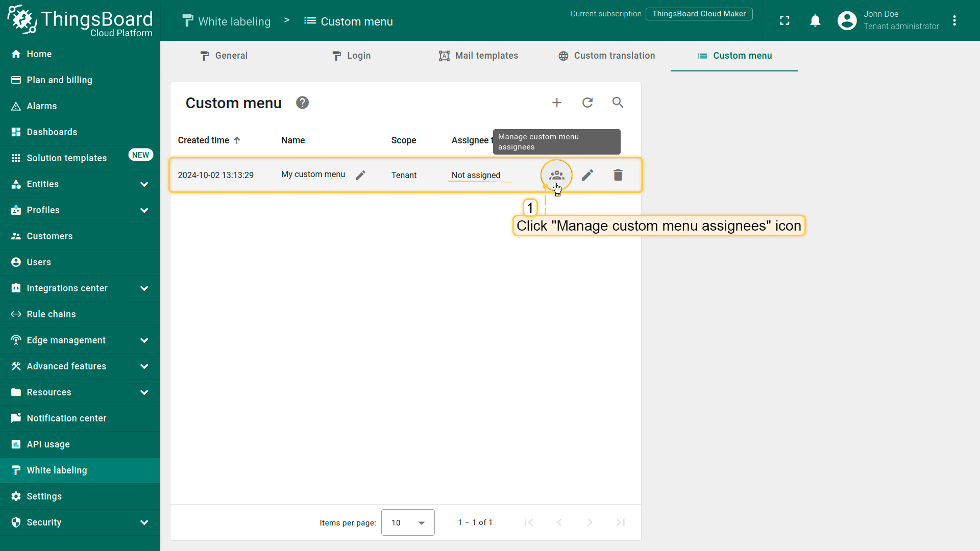The height and width of the screenshot is (551, 980).
Task: Edit the name pencil beside My custom menu
Action: [360, 175]
